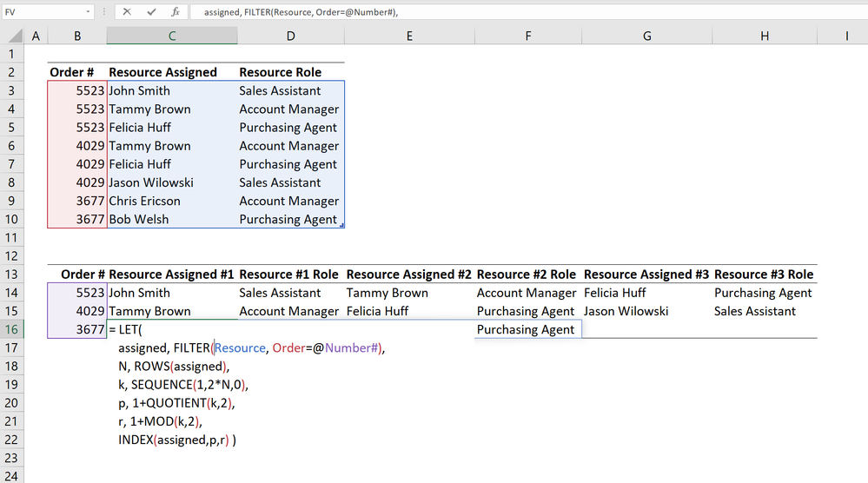The image size is (868, 483).
Task: Select row 23 header
Action: coord(11,458)
